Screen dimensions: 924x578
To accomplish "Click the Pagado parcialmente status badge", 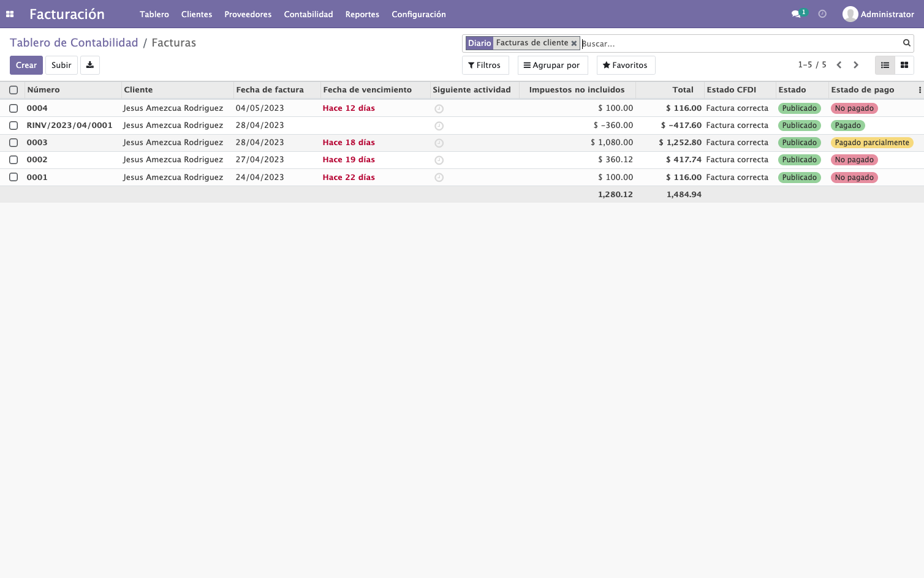I will pos(872,143).
